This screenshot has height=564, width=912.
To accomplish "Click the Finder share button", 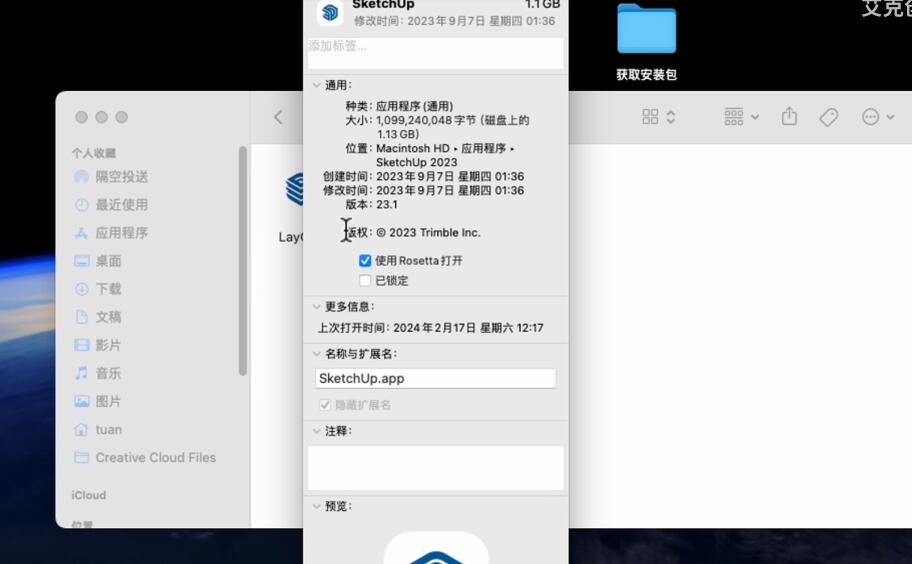I will point(789,116).
